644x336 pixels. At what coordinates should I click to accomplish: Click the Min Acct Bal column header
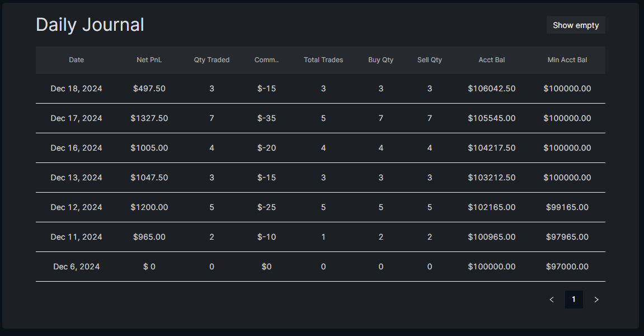(567, 60)
